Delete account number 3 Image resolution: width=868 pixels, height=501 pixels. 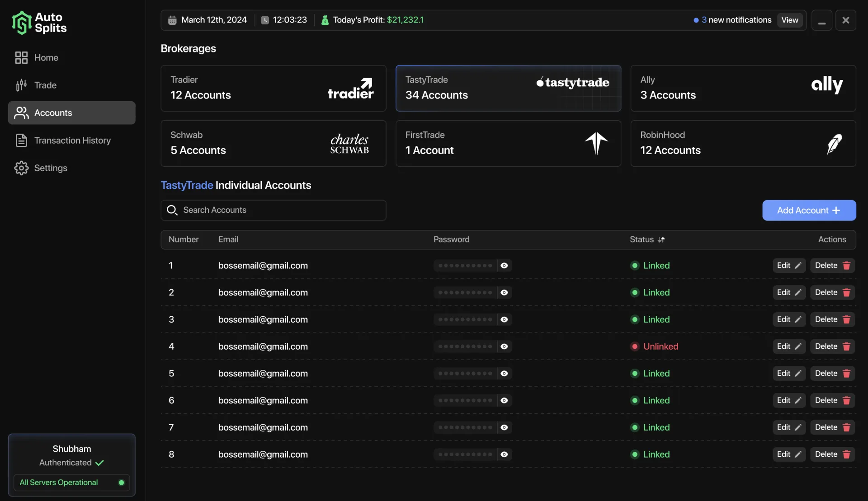point(832,319)
